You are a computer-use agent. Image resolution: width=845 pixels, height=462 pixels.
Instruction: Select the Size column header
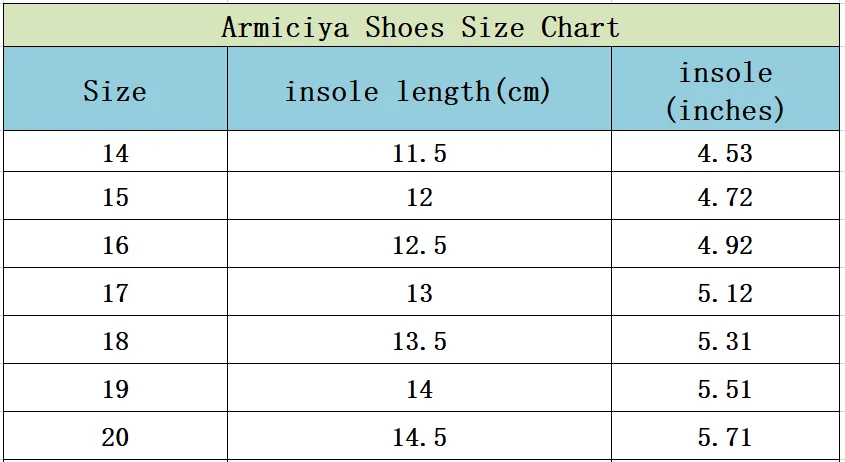point(115,91)
